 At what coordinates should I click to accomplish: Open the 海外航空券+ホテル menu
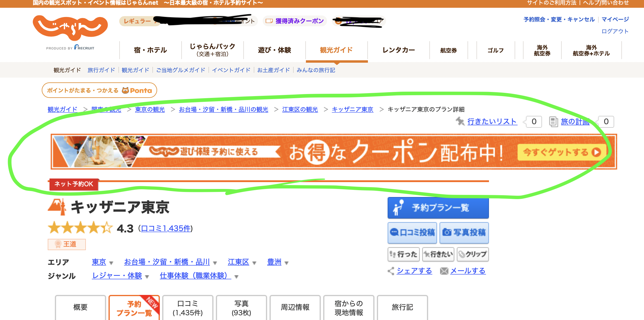pos(592,50)
